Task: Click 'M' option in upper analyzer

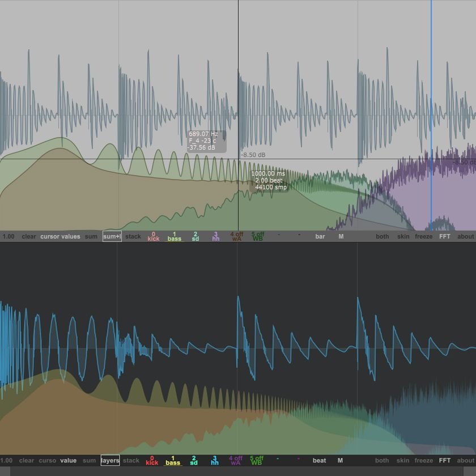Action: pyautogui.click(x=341, y=236)
